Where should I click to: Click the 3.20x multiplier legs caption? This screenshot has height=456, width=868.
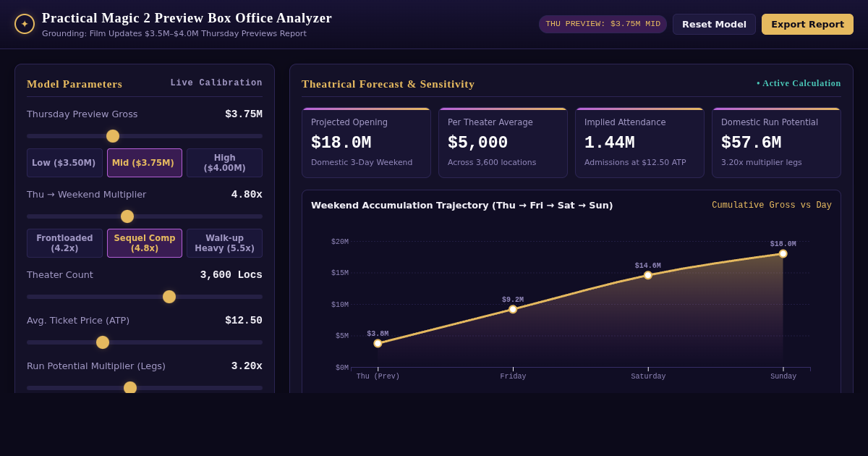pyautogui.click(x=762, y=162)
